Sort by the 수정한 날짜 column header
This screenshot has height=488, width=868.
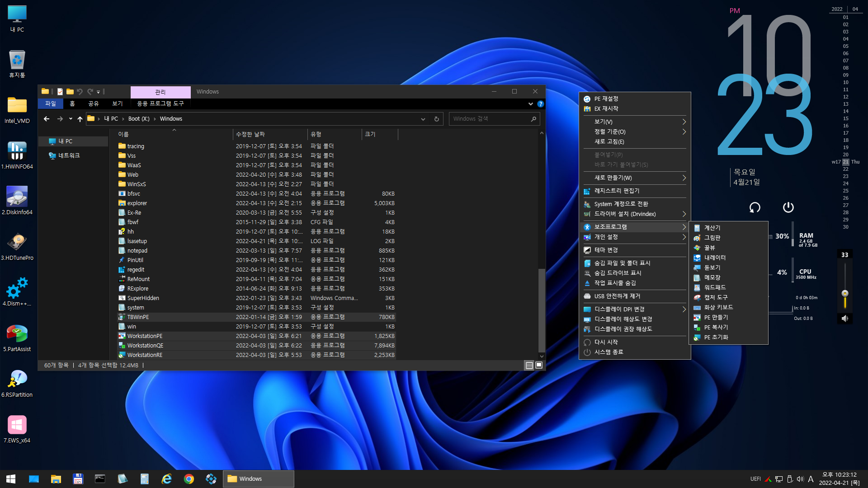tap(270, 134)
